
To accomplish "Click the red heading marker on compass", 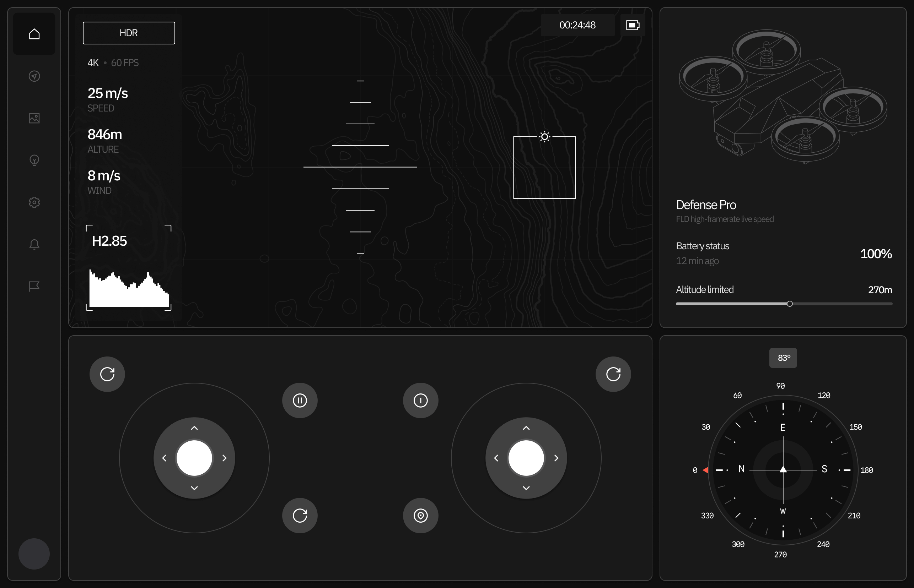I will 705,470.
